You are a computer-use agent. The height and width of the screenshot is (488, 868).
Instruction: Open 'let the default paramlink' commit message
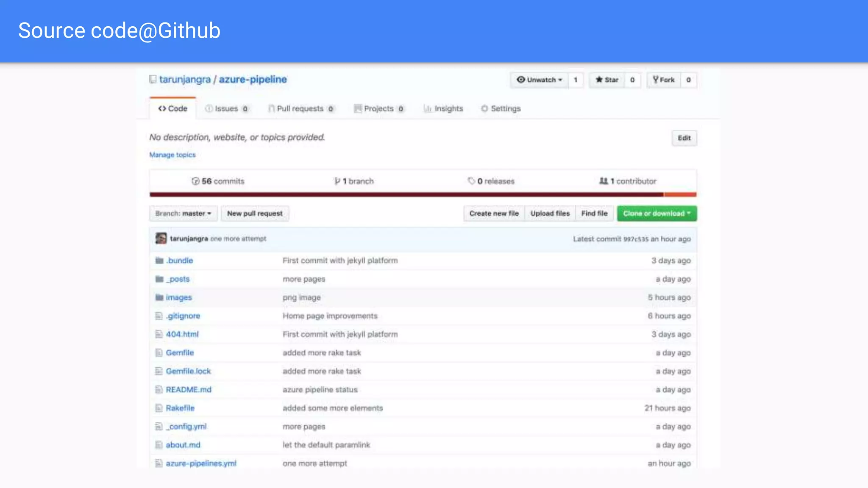coord(326,445)
